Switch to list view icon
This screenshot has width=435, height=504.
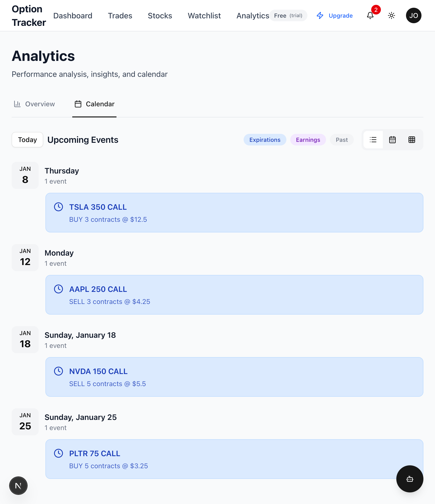373,140
